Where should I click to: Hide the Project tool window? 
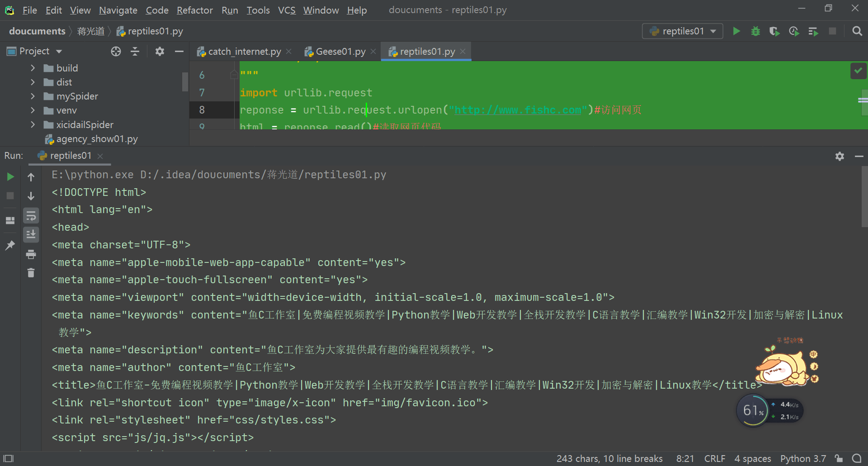tap(179, 52)
